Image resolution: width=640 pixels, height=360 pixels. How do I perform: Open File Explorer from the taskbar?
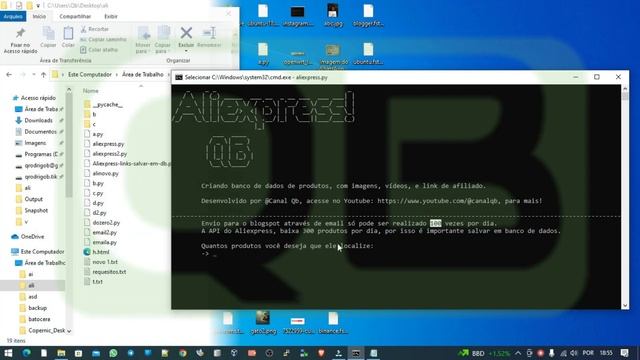[61, 353]
